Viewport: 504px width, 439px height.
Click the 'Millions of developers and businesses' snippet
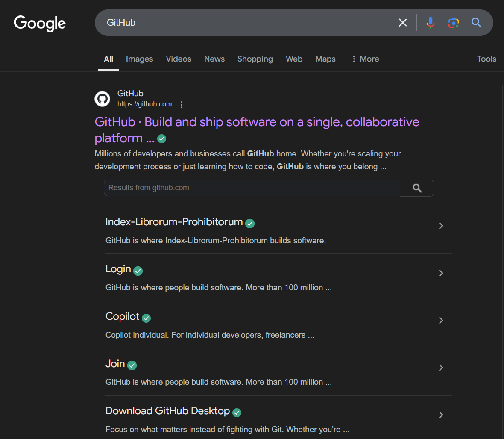(x=247, y=160)
